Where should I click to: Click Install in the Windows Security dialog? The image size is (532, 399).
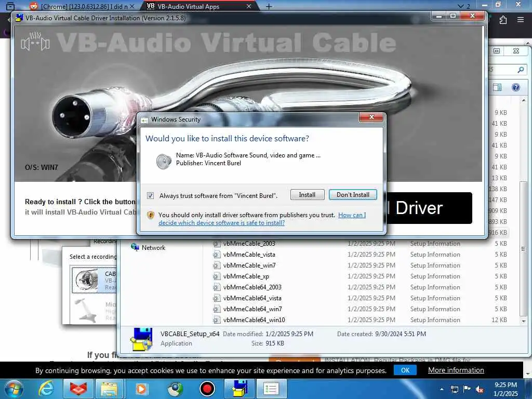point(307,195)
